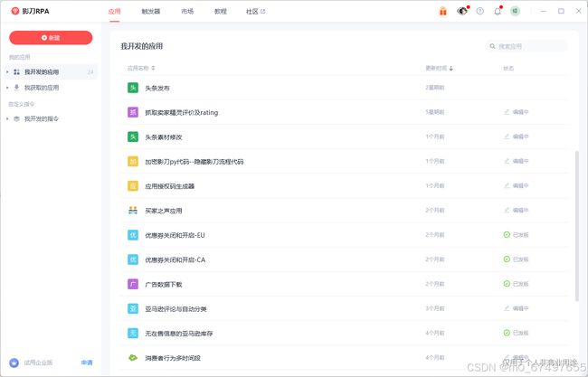Click the 无在售信息的亚马逊库存 app name
The height and width of the screenshot is (377, 588).
point(179,334)
